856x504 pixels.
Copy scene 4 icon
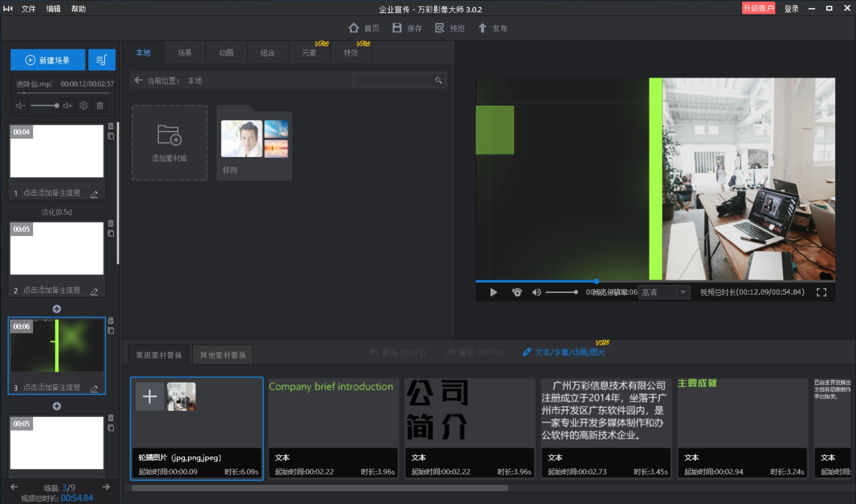[111, 428]
